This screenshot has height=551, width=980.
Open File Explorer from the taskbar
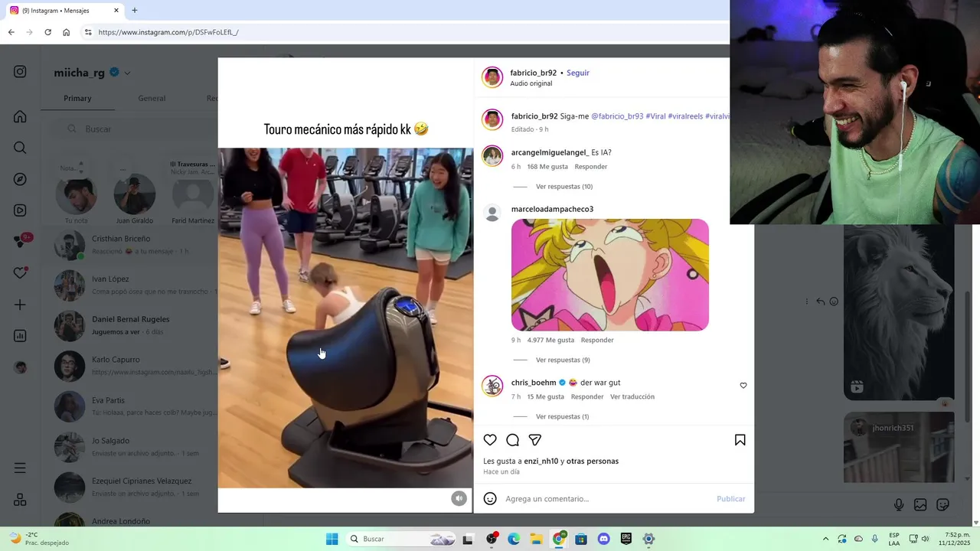click(536, 539)
